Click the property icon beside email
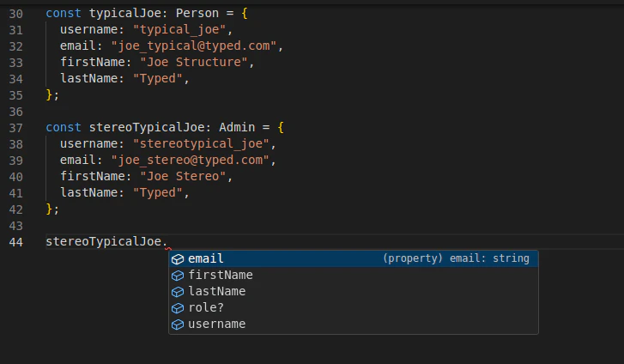624x364 pixels. tap(178, 259)
